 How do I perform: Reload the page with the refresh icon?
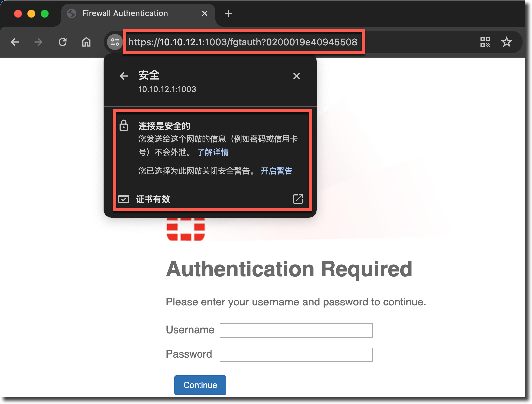tap(63, 42)
